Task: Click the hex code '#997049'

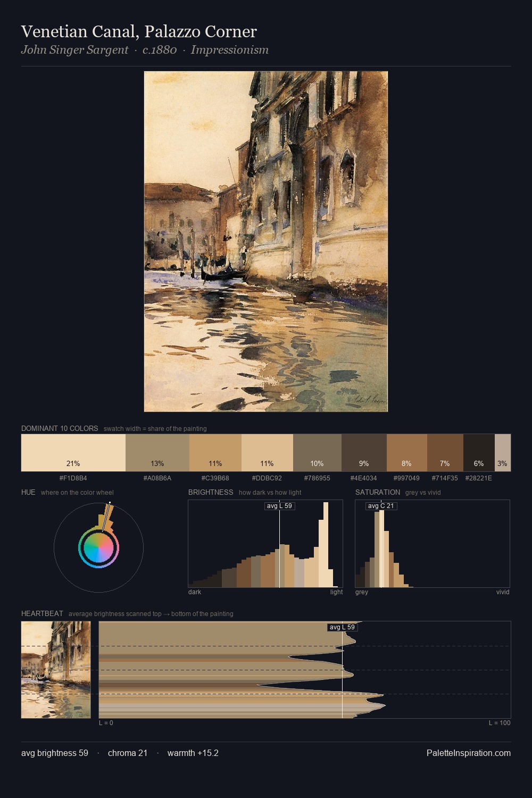Action: [x=407, y=478]
